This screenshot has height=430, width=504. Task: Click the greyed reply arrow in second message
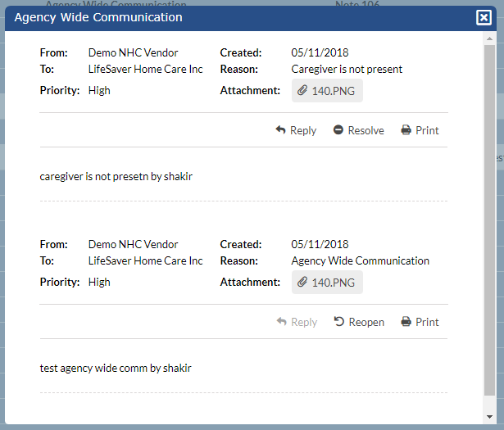(x=281, y=322)
